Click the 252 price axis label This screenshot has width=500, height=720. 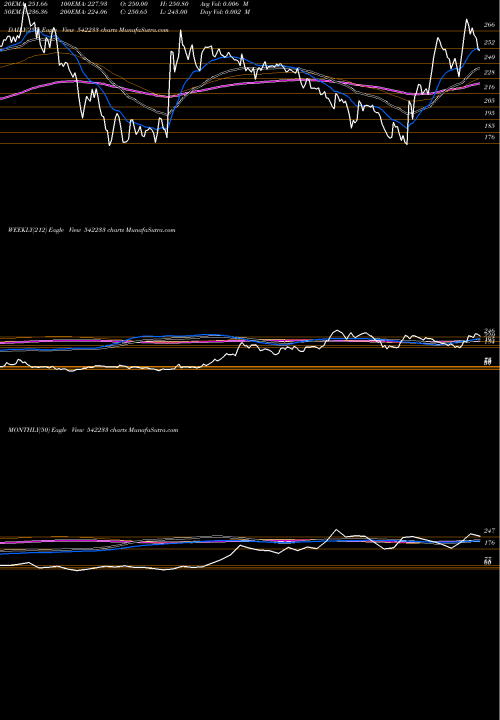point(489,42)
